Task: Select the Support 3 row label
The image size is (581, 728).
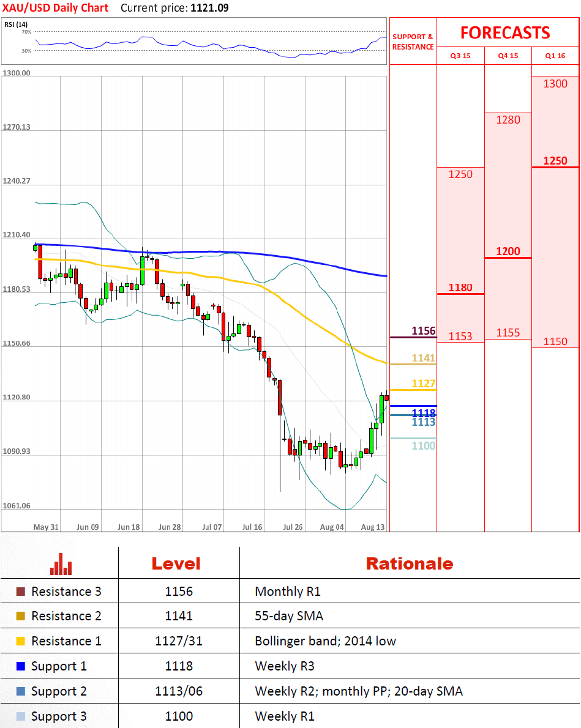Action: point(59,717)
